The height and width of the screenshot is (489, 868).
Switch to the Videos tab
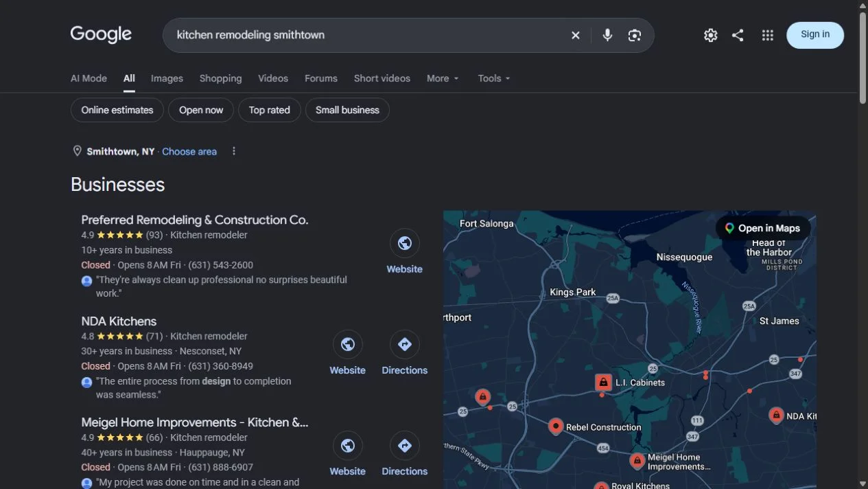click(273, 78)
